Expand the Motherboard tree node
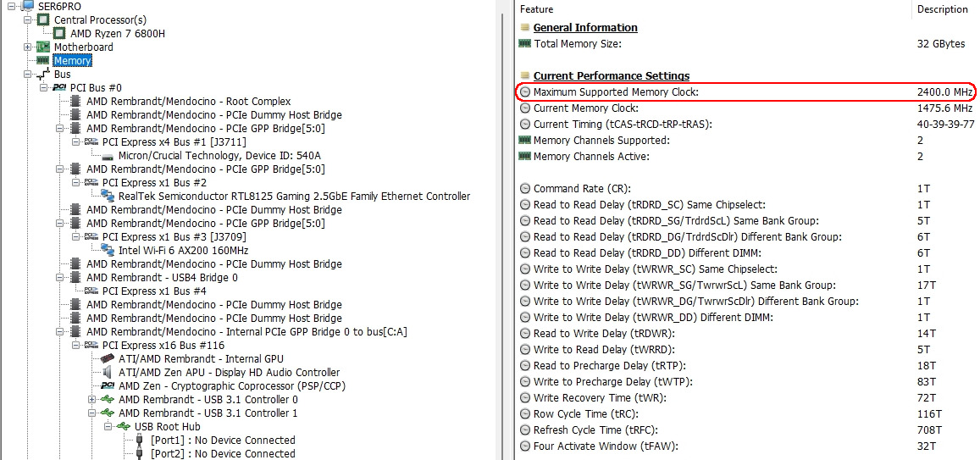The height and width of the screenshot is (460, 980). click(x=27, y=47)
